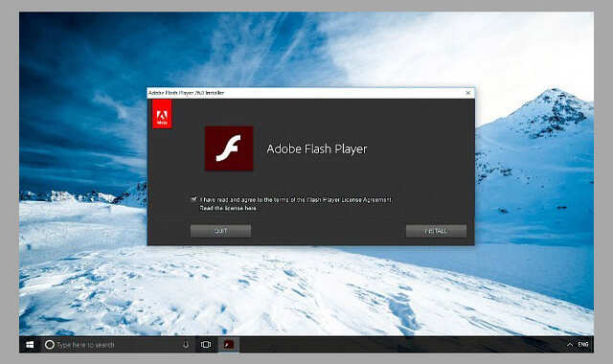Click the microphone icon in the search box
This screenshot has height=364, width=613.
click(186, 345)
